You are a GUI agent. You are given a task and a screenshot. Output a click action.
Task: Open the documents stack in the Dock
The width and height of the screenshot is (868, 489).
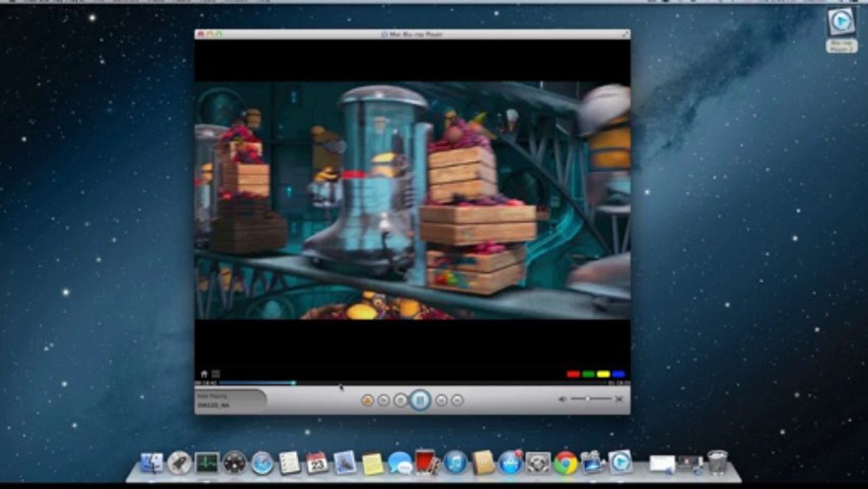tap(662, 463)
